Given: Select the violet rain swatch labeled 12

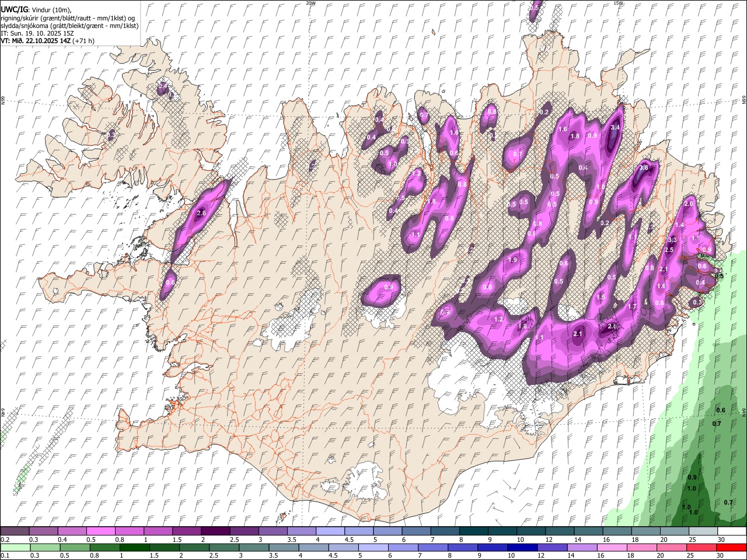Looking at the screenshot, I should 552,547.
